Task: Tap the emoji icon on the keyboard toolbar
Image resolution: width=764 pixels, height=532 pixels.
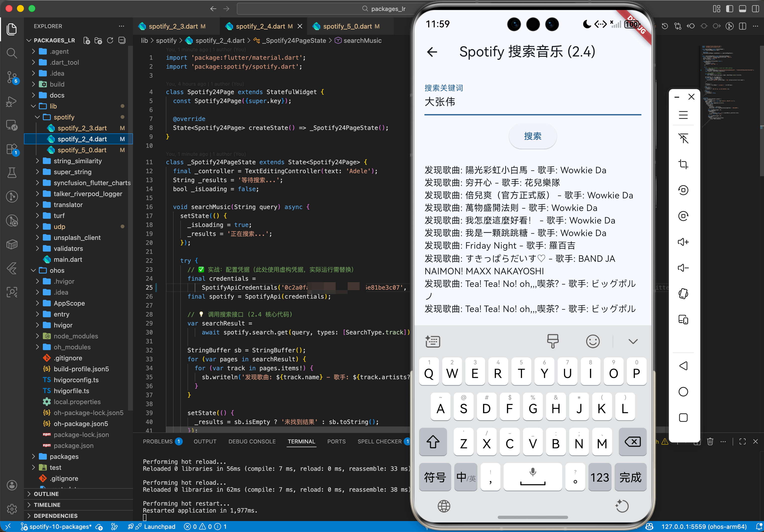Action: point(592,341)
